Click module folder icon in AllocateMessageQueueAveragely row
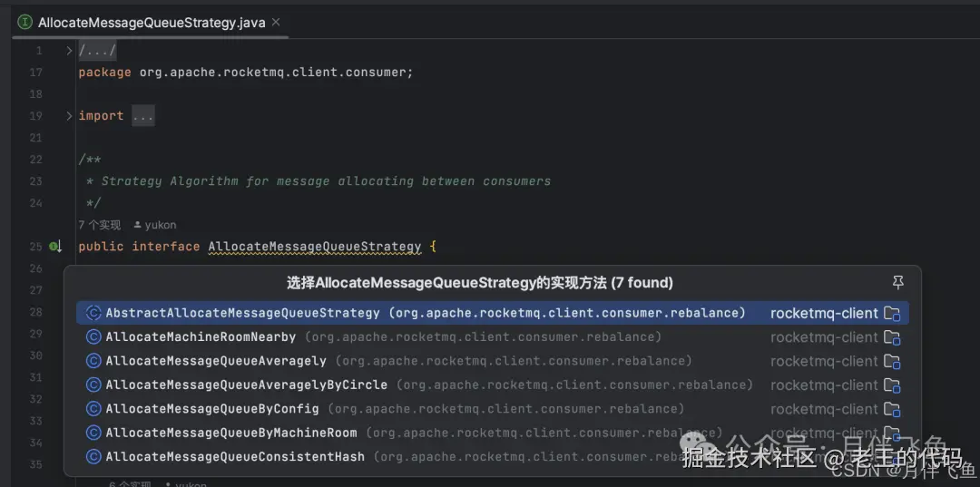Viewport: 980px width, 487px height. (x=892, y=362)
